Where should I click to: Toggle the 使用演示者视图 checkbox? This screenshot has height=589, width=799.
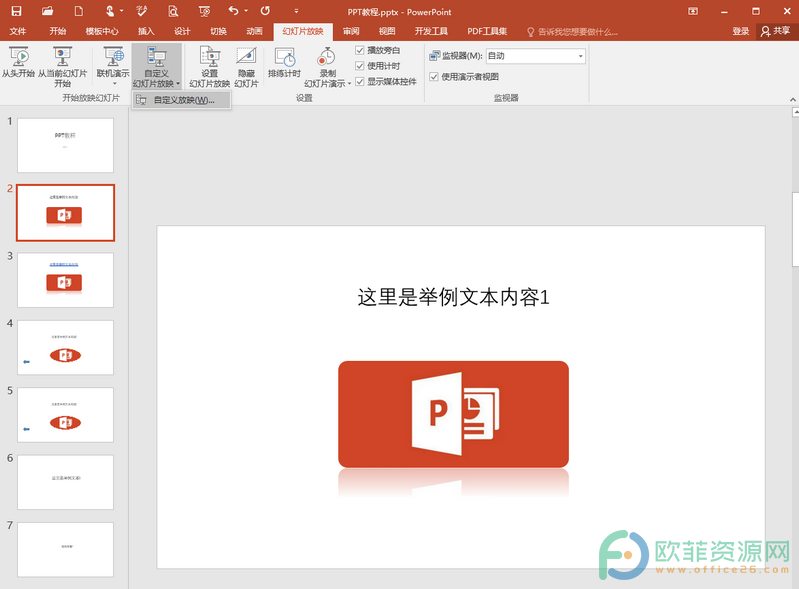(434, 77)
